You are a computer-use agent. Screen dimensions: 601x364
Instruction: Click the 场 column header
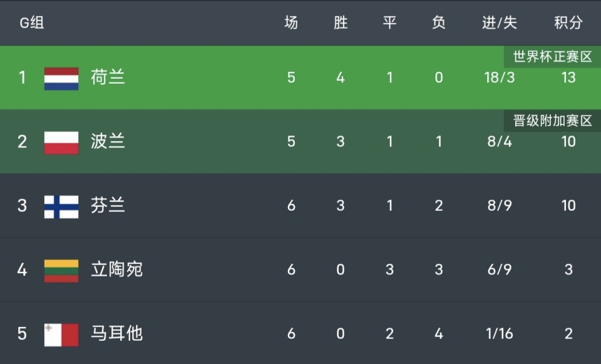pos(291,23)
